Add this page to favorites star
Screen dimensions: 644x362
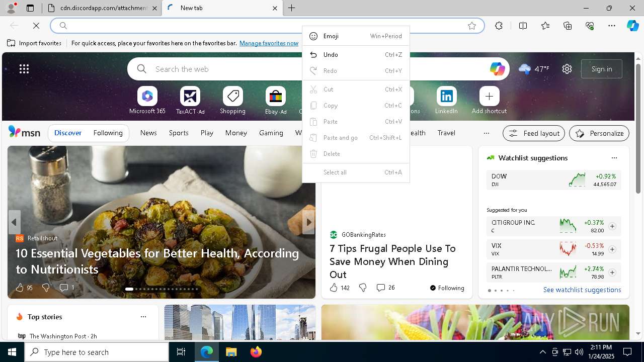[x=471, y=26]
